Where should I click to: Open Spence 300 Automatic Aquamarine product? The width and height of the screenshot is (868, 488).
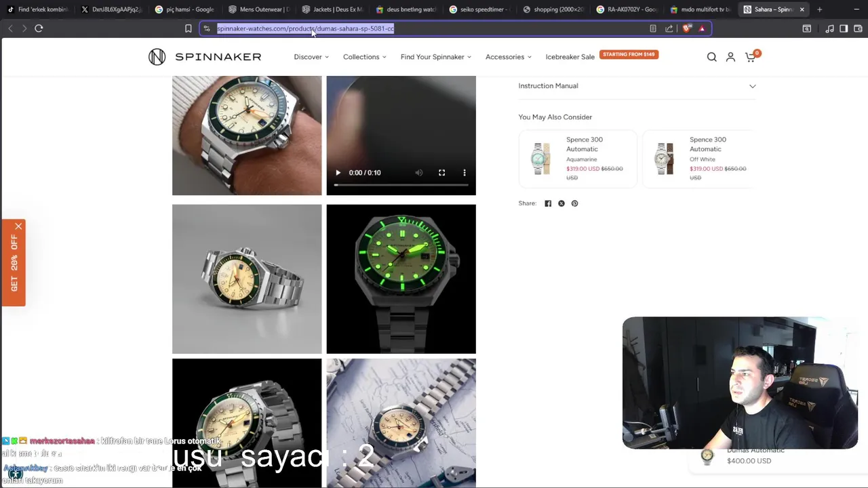(x=578, y=159)
